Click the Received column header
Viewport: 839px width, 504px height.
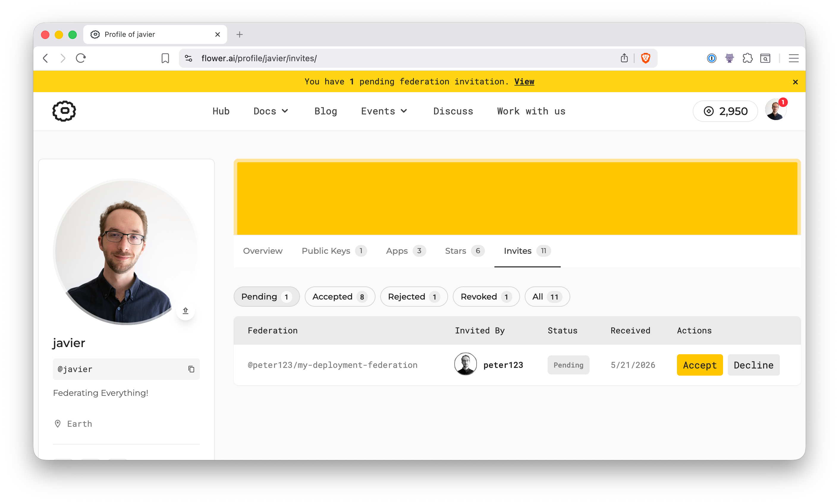pos(630,330)
